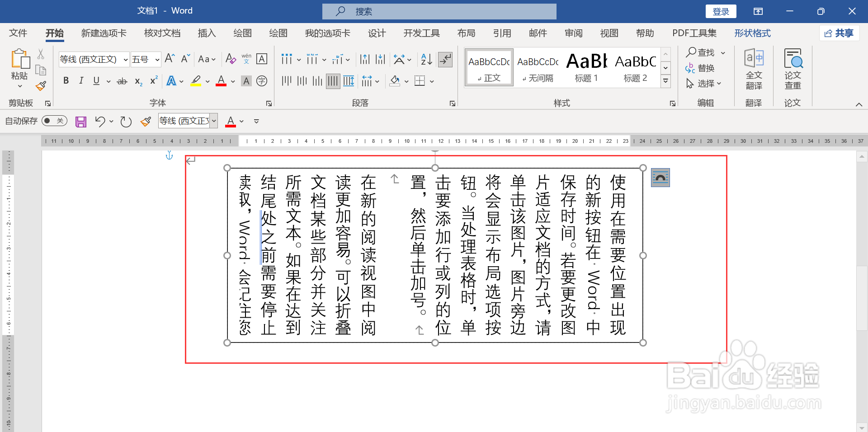This screenshot has height=432, width=868.
Task: Increase font size with the larger A icon
Action: point(170,59)
